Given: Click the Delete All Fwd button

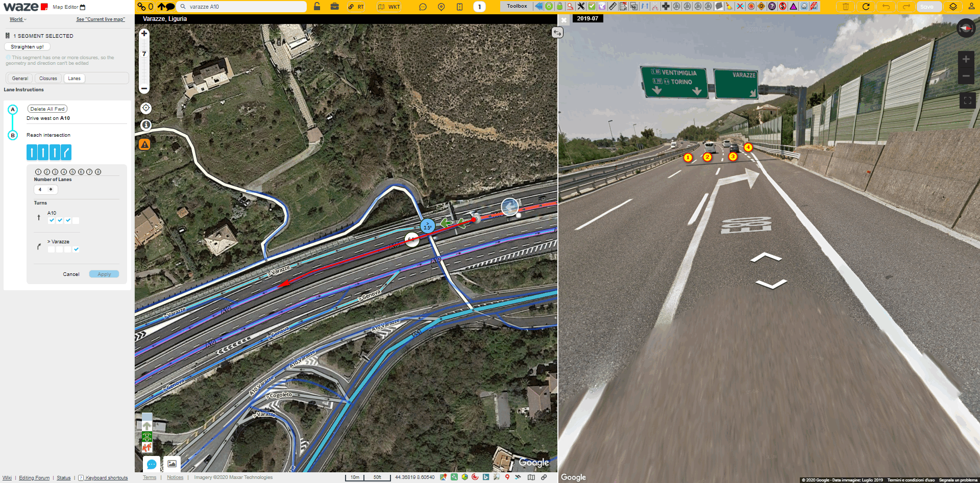Looking at the screenshot, I should [47, 109].
